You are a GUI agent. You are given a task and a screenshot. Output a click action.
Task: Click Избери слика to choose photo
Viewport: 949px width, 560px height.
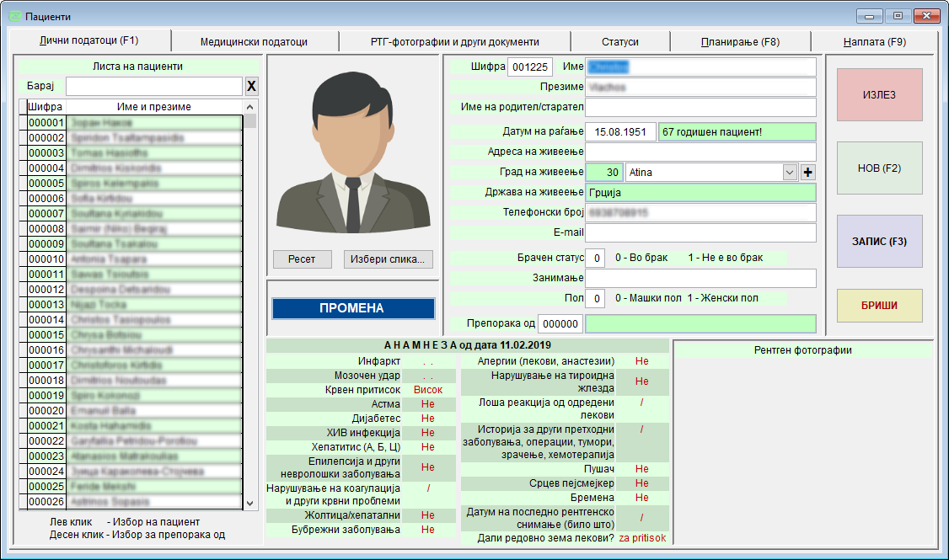pos(389,259)
